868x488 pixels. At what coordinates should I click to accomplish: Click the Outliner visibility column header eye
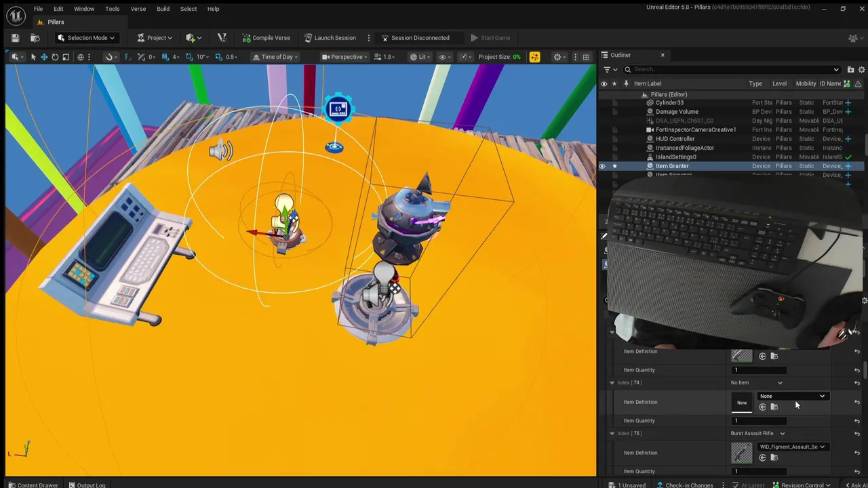coord(604,84)
